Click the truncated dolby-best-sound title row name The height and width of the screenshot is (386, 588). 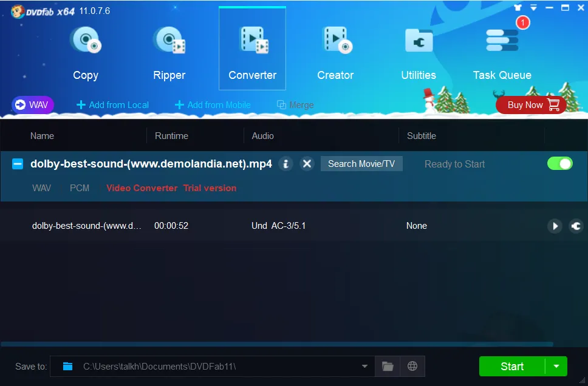(87, 226)
